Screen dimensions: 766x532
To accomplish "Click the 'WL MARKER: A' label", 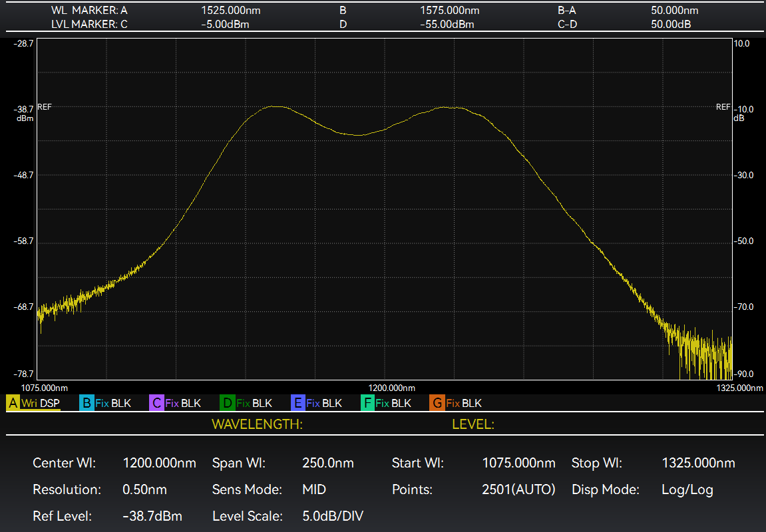I will click(89, 10).
